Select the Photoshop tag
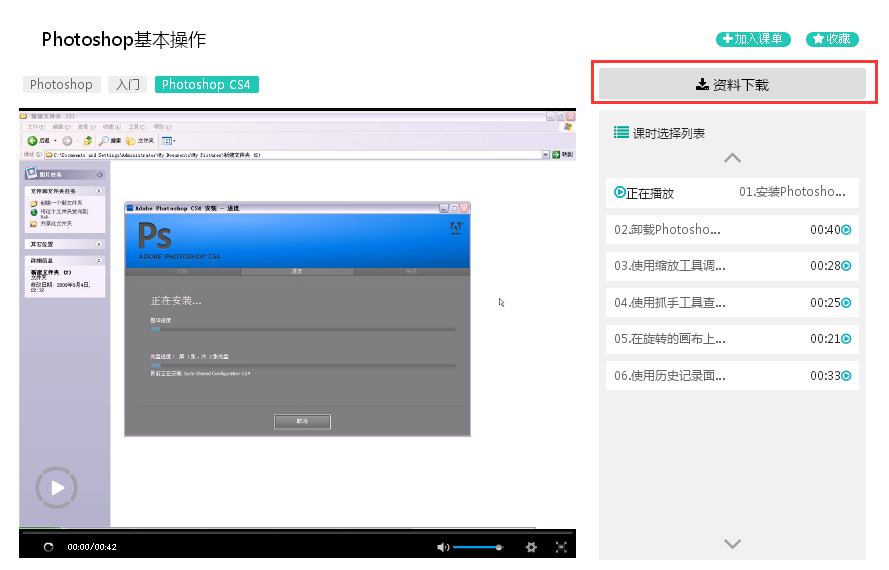The width and height of the screenshot is (889, 570). point(61,85)
